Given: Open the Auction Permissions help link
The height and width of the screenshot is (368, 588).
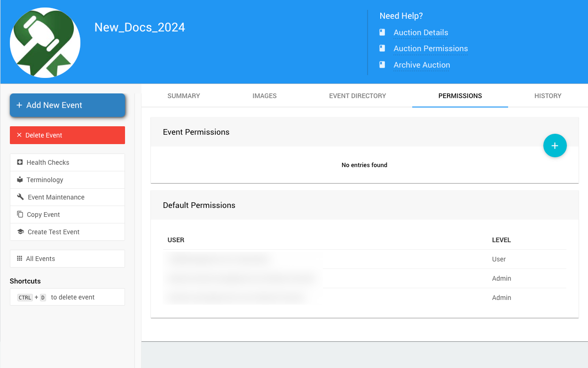Looking at the screenshot, I should [x=431, y=48].
